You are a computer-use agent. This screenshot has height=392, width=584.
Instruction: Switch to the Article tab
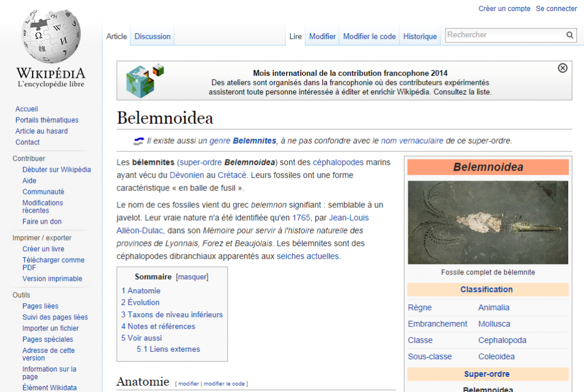point(117,37)
